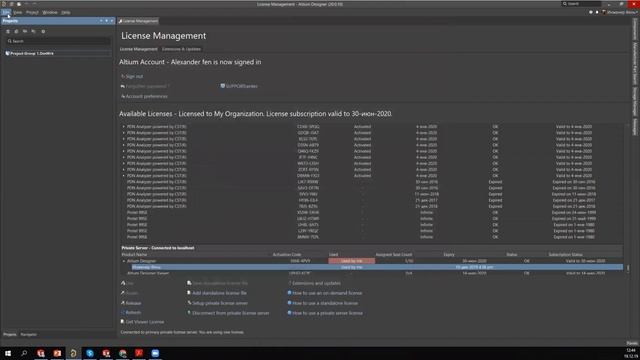Click the Product Name column header

[134, 255]
